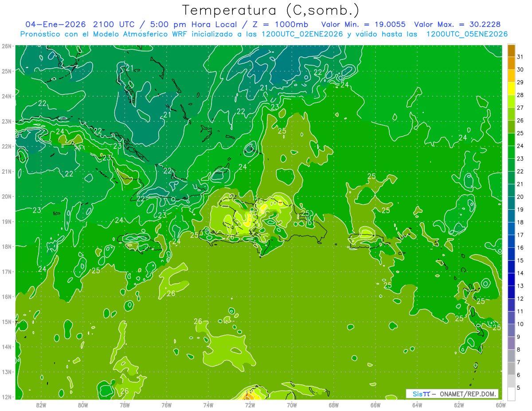
Task: Click legend value 27
Action: tap(520, 107)
